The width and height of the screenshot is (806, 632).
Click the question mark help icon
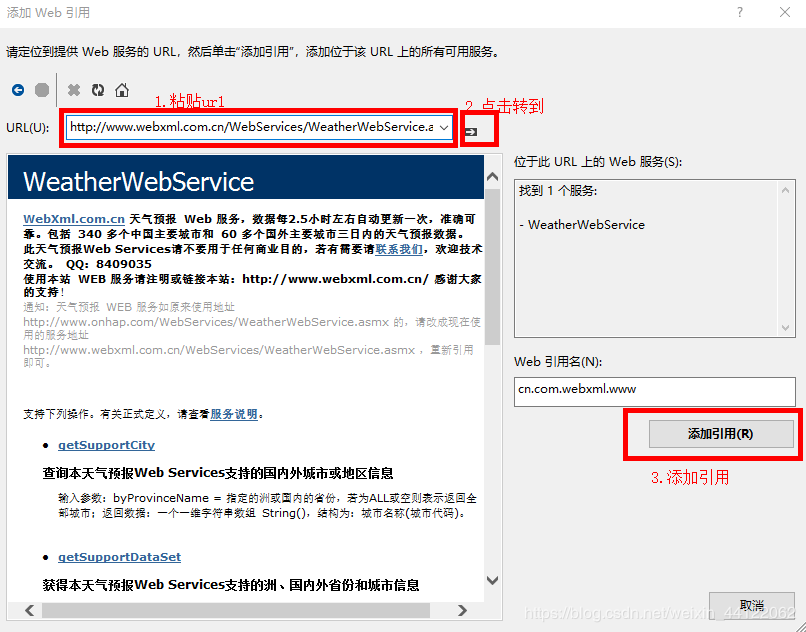740,12
